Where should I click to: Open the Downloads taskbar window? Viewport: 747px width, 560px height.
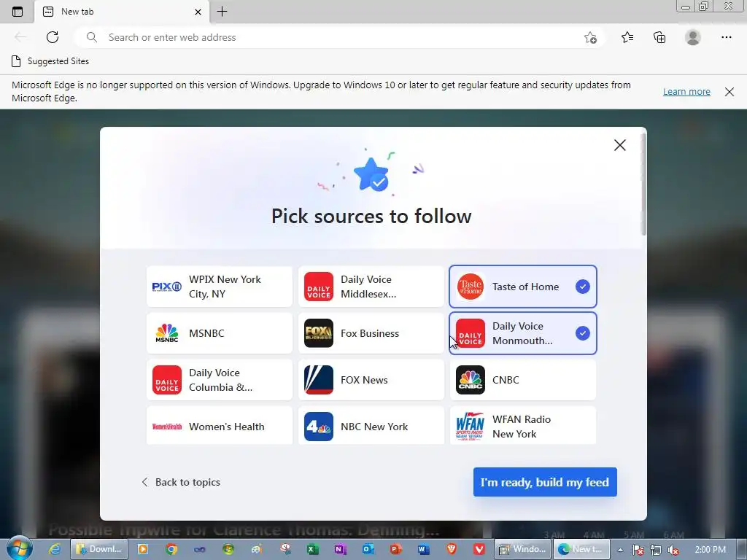(x=99, y=549)
